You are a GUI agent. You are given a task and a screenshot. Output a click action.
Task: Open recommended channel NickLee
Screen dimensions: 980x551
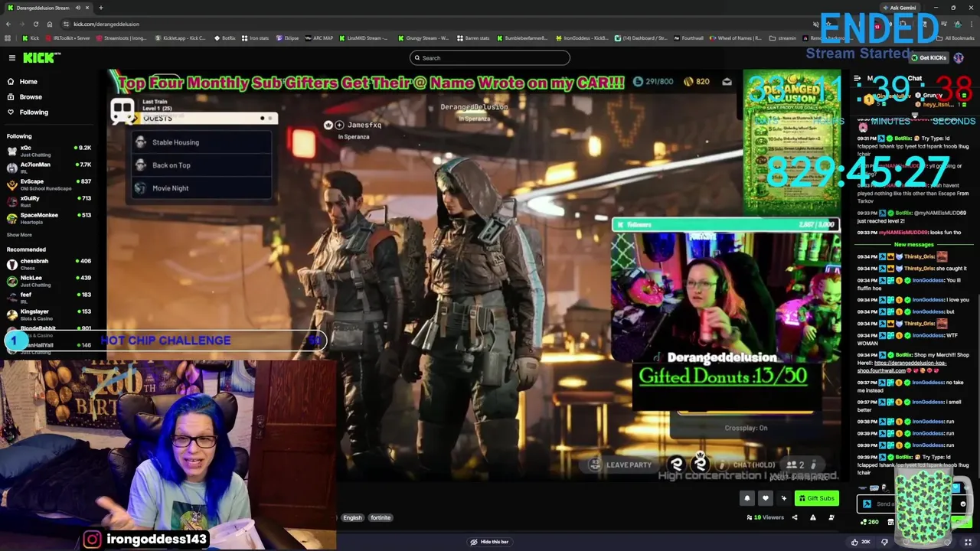coord(50,281)
